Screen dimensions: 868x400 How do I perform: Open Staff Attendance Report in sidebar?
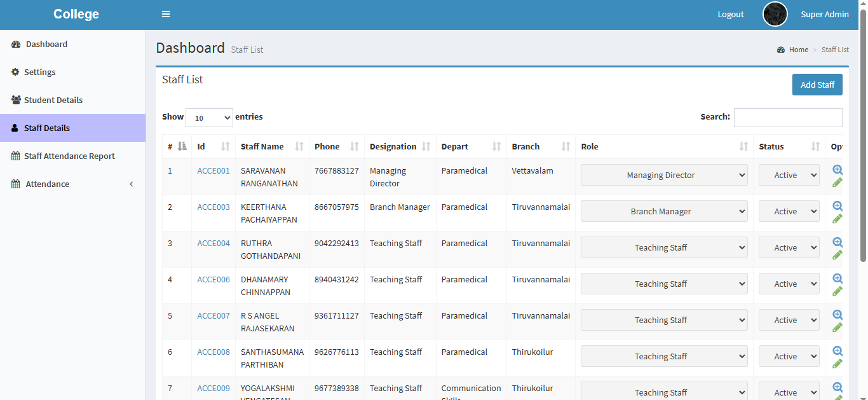click(x=69, y=156)
